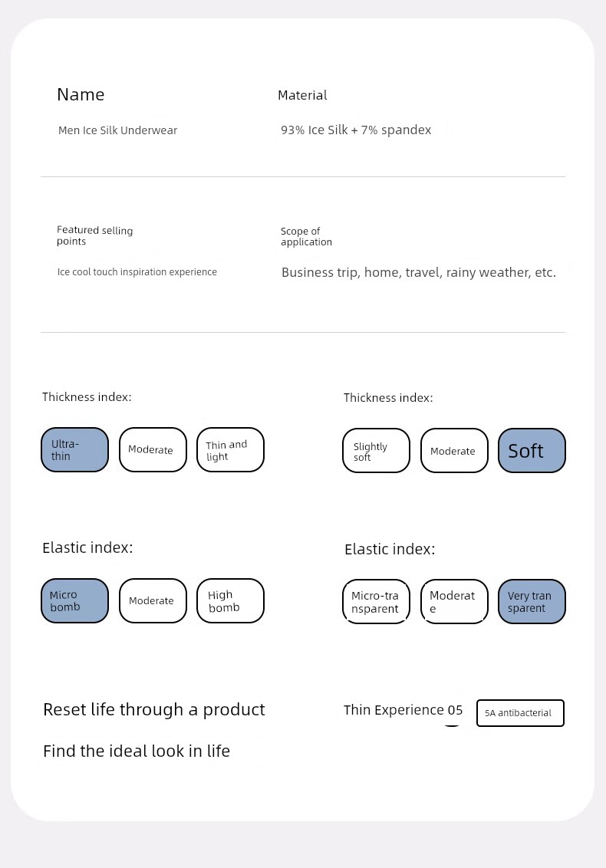The height and width of the screenshot is (868, 606).
Task: Click the 5A antibacterial badge
Action: 520,713
